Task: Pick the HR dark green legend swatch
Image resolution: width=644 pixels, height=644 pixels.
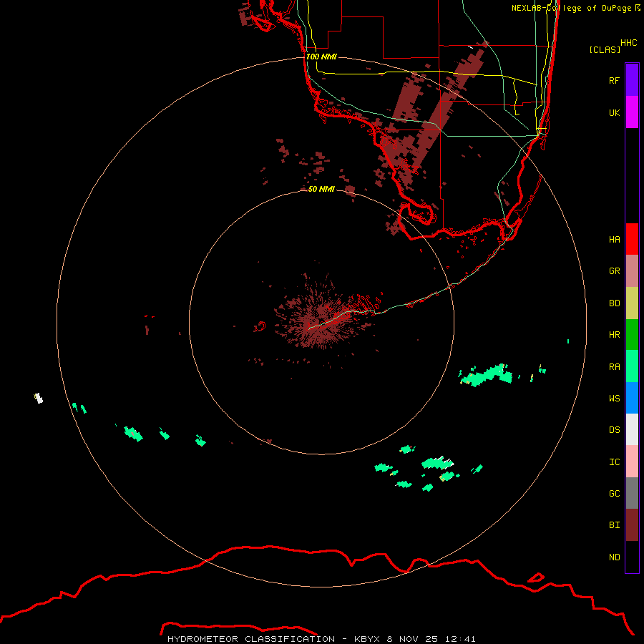Action: click(x=632, y=334)
